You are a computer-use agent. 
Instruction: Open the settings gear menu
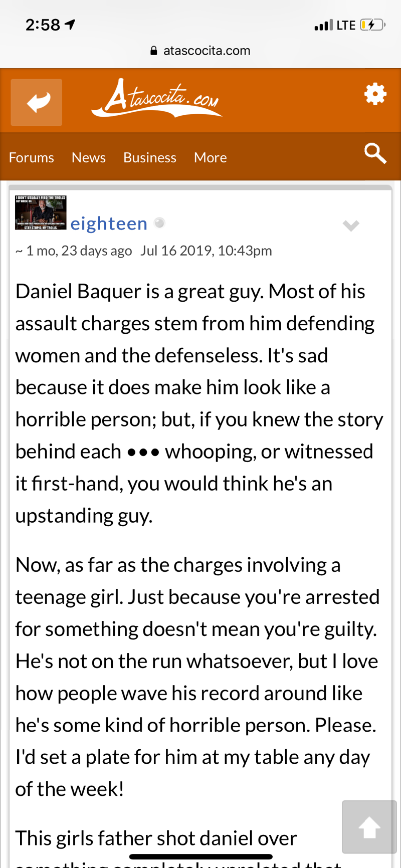(x=374, y=93)
